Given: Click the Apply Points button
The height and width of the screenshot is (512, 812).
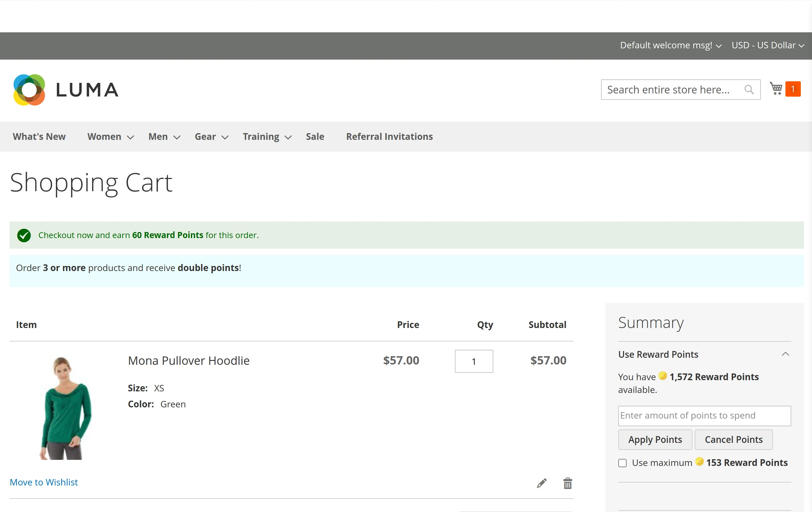Looking at the screenshot, I should pyautogui.click(x=655, y=439).
